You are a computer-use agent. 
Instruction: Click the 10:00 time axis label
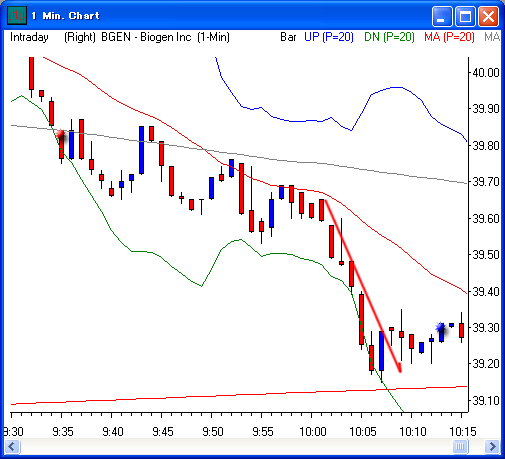coord(313,432)
